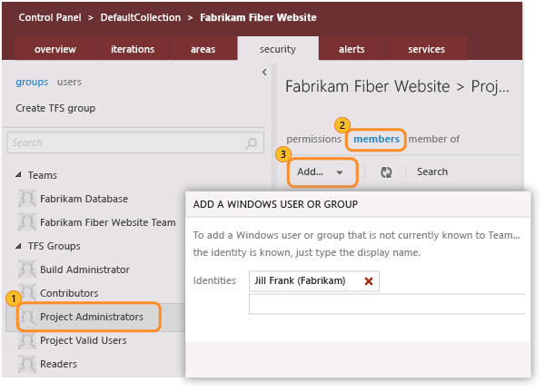
Task: Click Create TFS group
Action: coord(55,108)
